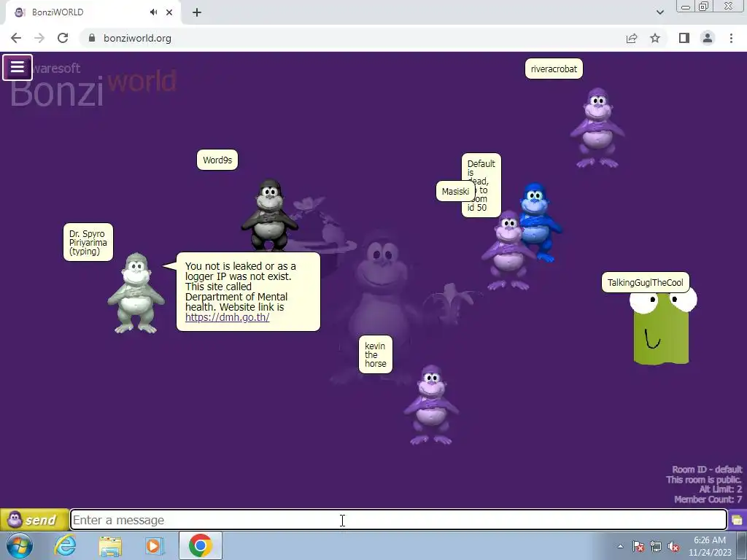Click the 'Default is dead' speech bubble

click(481, 185)
